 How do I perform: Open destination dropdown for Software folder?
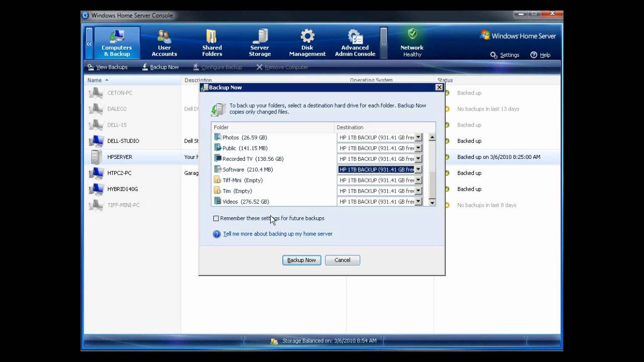coord(418,169)
